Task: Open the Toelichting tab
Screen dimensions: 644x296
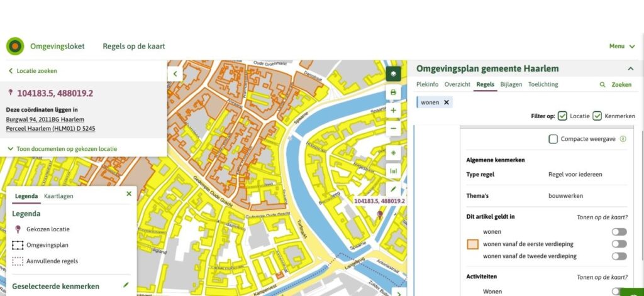Action: (543, 84)
